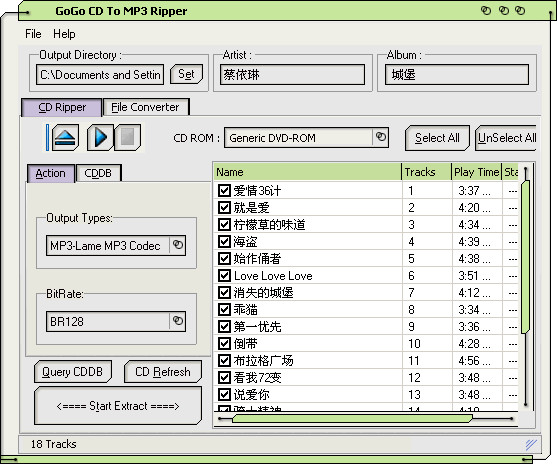The height and width of the screenshot is (464, 557).
Task: Uncheck track 11 布拉格广场
Action: pos(224,361)
